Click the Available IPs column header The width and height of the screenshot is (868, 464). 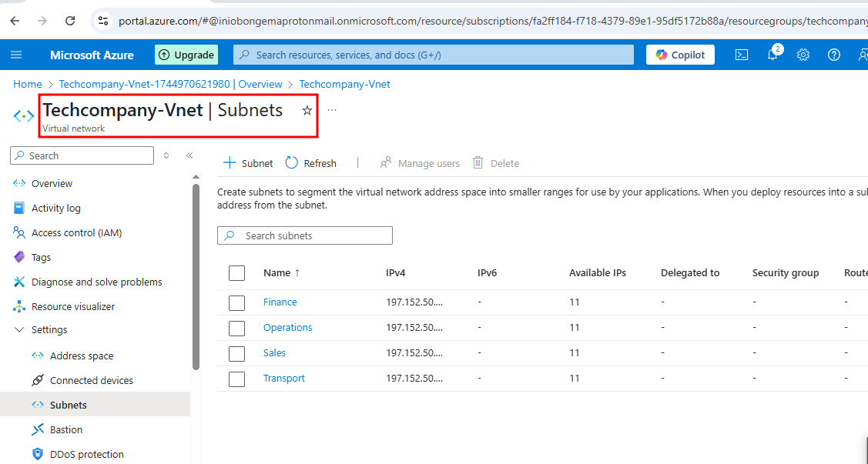(x=598, y=272)
